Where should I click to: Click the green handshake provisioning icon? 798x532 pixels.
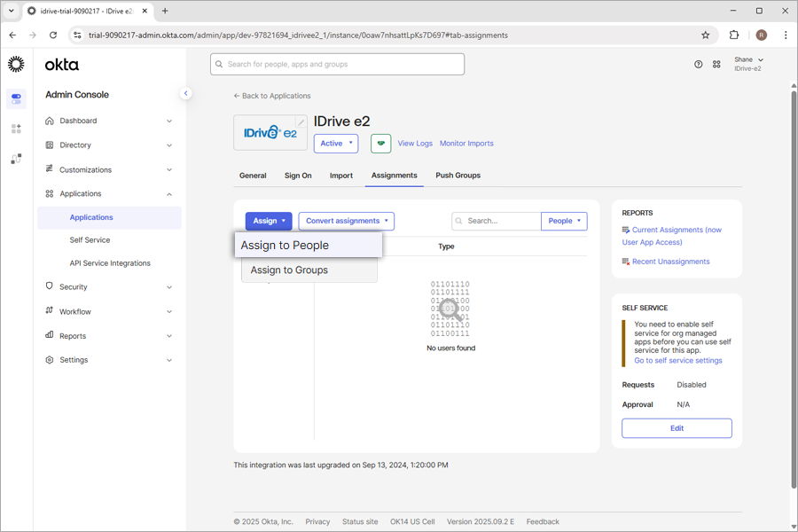click(x=380, y=143)
